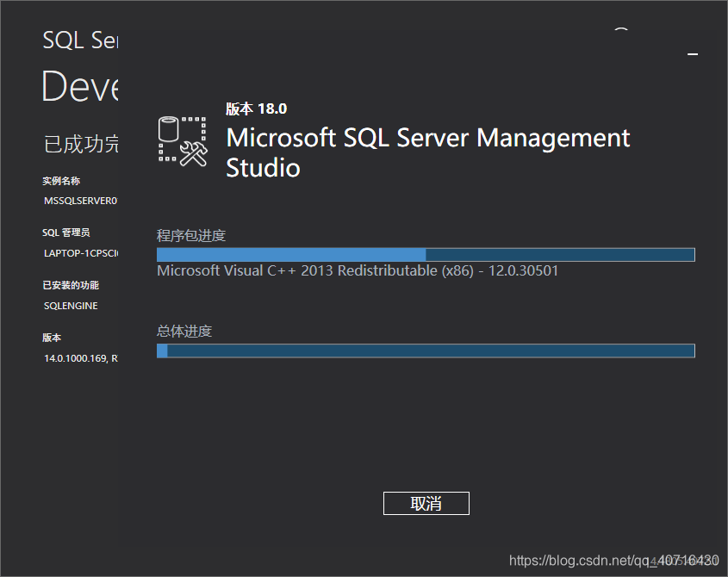Select the 14.0.1000.169 version number
This screenshot has width=728, height=577.
[x=76, y=358]
